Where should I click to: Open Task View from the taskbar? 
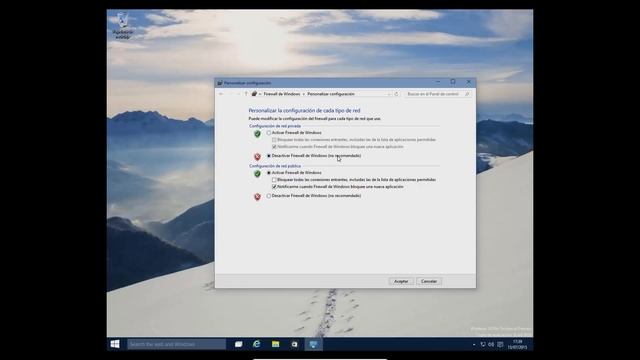(x=238, y=344)
